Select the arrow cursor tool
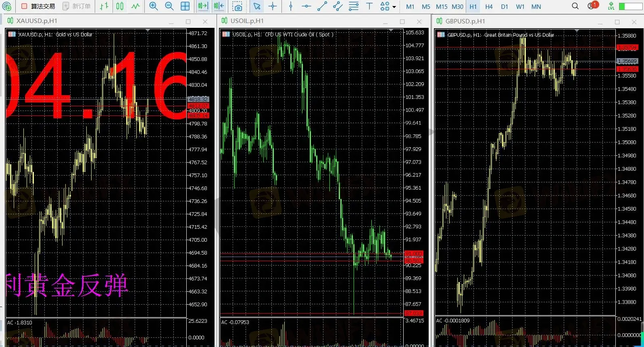This screenshot has width=644, height=347. tap(256, 6)
